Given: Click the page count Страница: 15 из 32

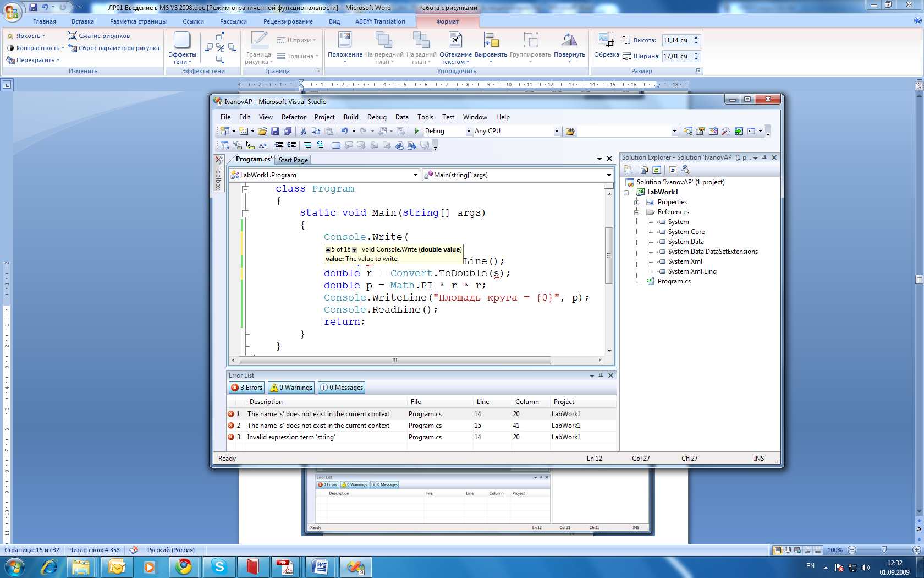Looking at the screenshot, I should (x=32, y=550).
